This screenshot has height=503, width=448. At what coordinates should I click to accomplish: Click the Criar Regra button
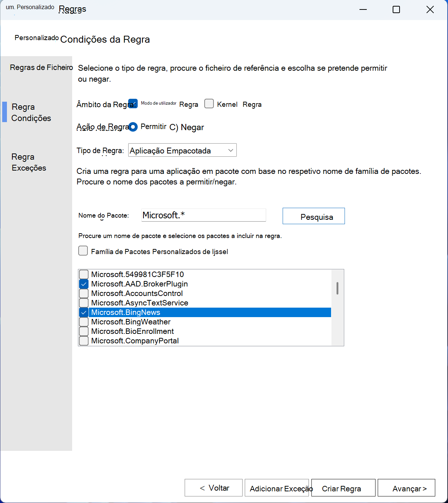pos(343,488)
